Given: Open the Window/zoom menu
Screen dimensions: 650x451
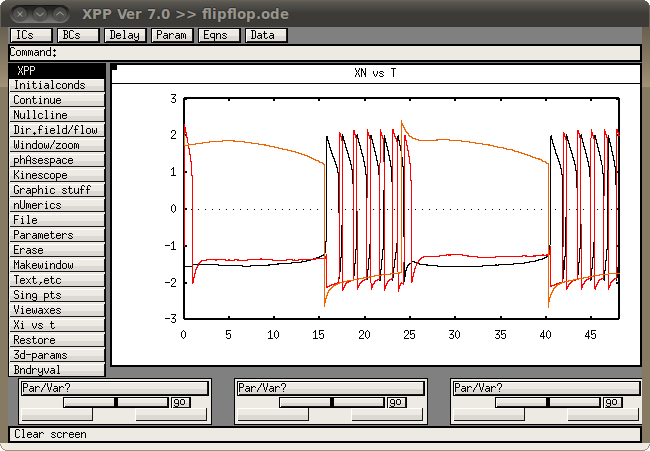Looking at the screenshot, I should coord(57,145).
